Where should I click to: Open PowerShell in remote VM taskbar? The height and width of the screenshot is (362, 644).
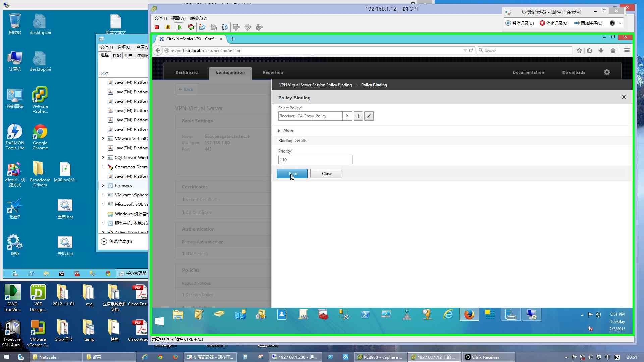coord(365,315)
